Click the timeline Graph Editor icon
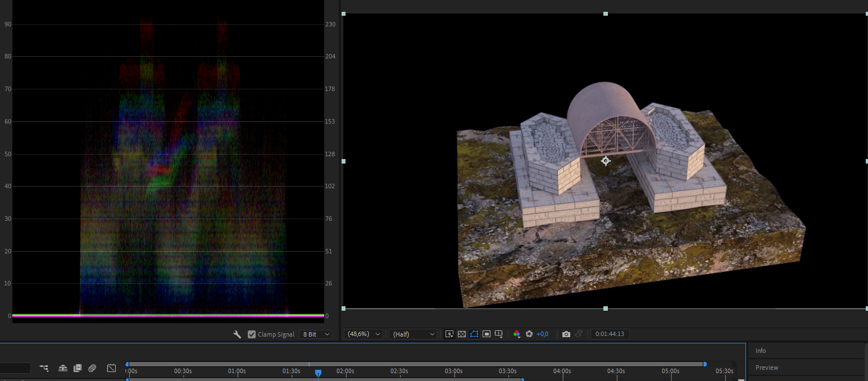This screenshot has height=381, width=868. [x=111, y=368]
